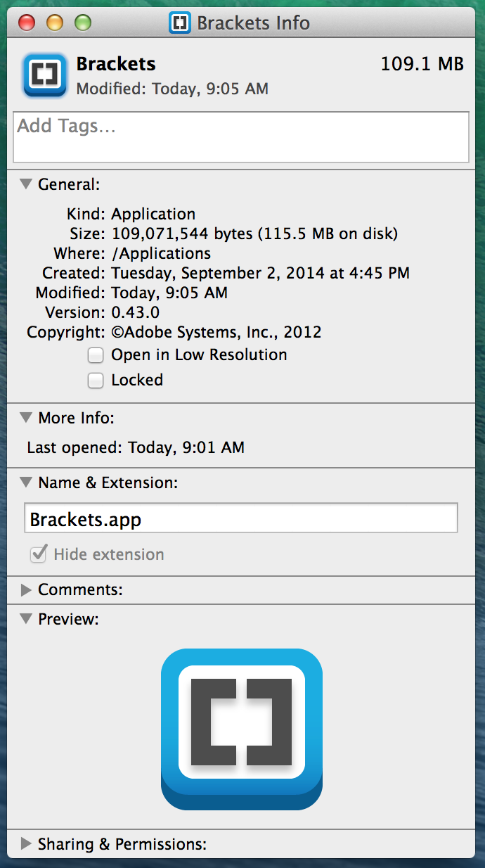Image resolution: width=485 pixels, height=868 pixels.
Task: Click the General section's Modified value Today, 9:05 AM
Action: pos(169,293)
